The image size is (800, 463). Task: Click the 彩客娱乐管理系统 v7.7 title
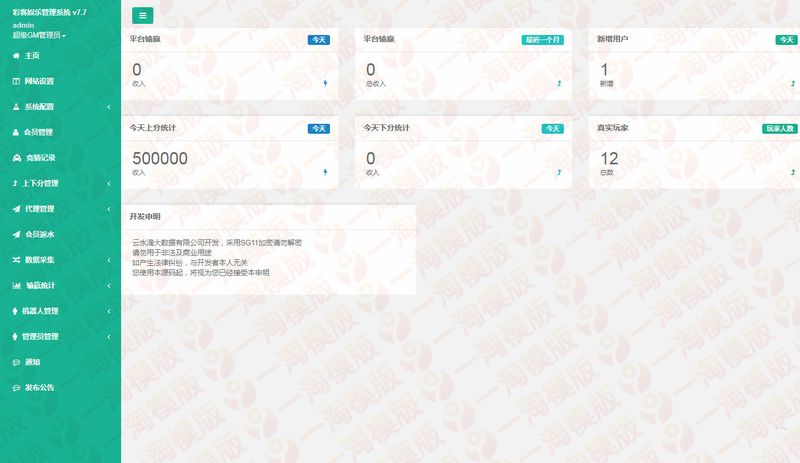point(49,12)
